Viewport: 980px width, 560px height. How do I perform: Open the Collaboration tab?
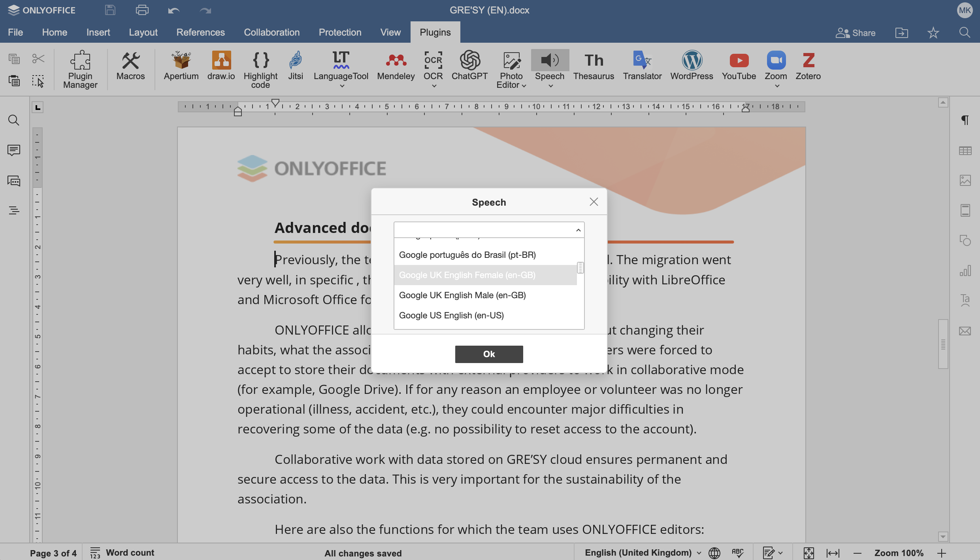tap(271, 32)
